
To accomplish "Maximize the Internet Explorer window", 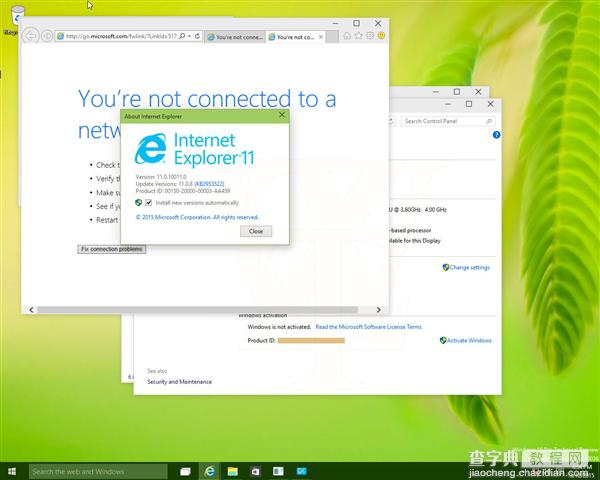I will point(356,23).
